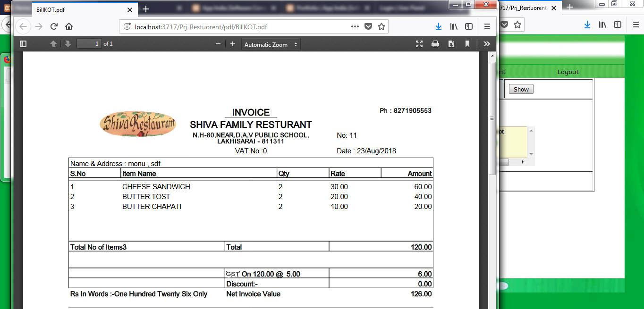
Task: Click the PDF page number field
Action: 89,44
